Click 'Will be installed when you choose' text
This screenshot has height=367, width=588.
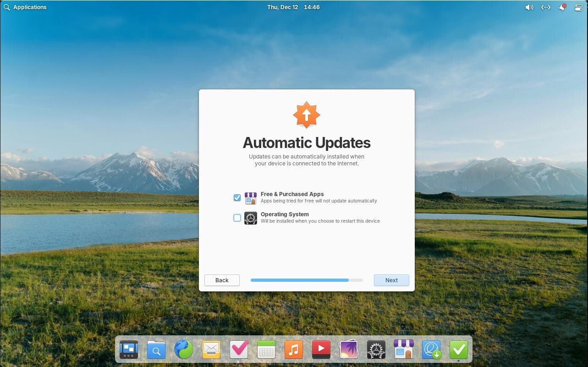(320, 221)
